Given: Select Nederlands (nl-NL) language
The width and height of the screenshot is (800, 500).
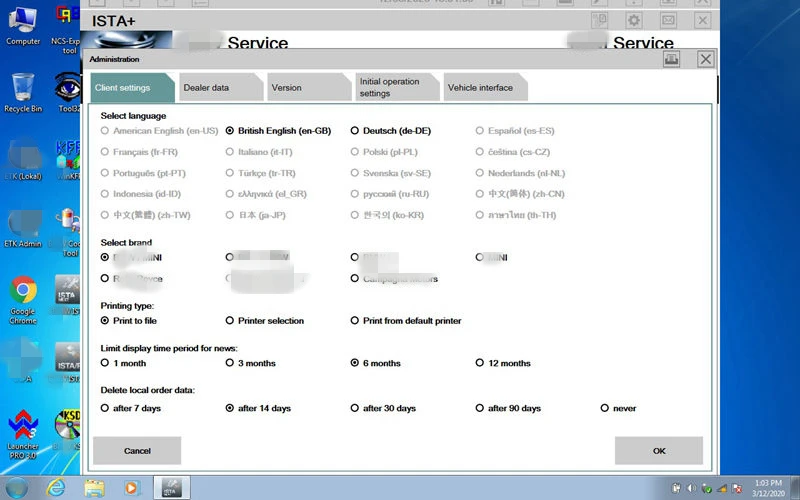Looking at the screenshot, I should coord(520,173).
